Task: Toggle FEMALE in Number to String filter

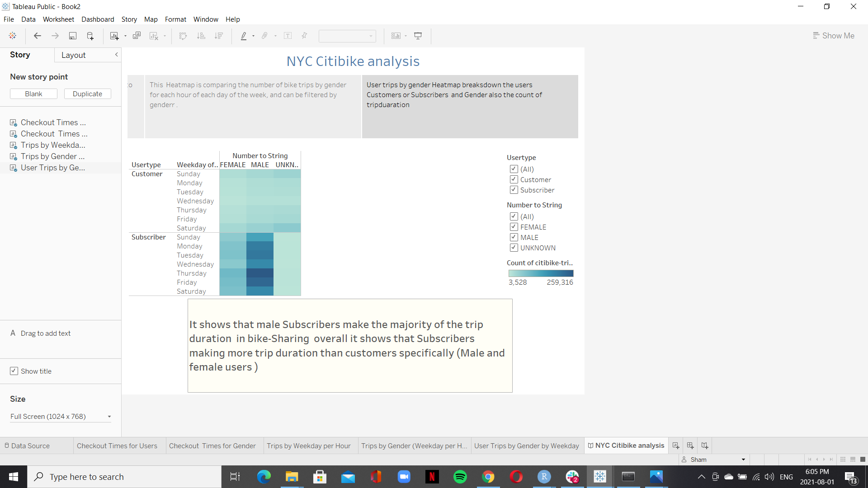Action: click(x=514, y=227)
